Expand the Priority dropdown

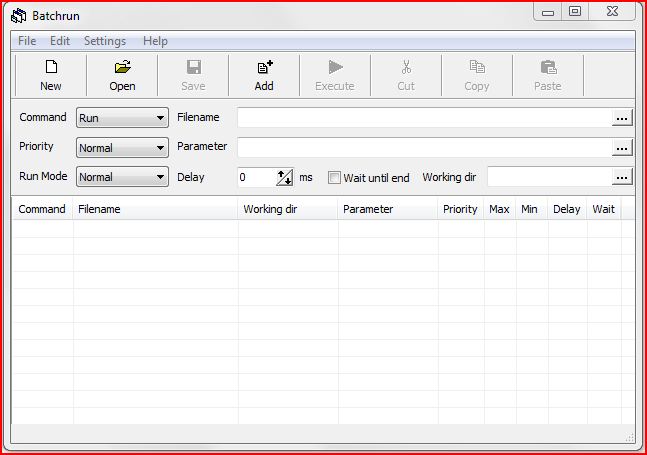point(122,148)
